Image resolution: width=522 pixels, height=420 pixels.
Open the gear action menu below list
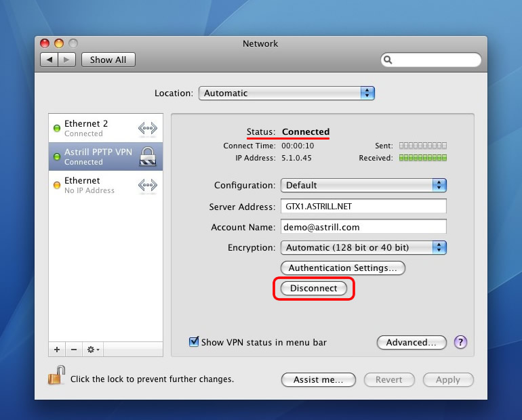[93, 350]
